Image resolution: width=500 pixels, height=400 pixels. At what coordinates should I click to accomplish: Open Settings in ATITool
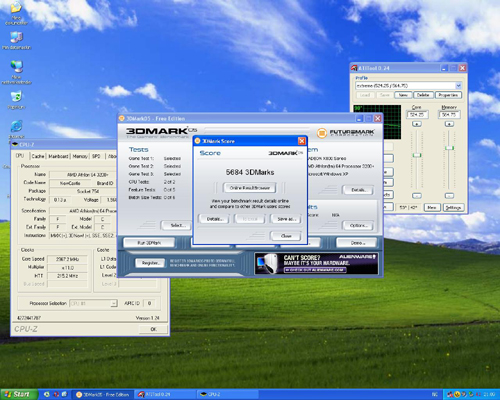453,207
